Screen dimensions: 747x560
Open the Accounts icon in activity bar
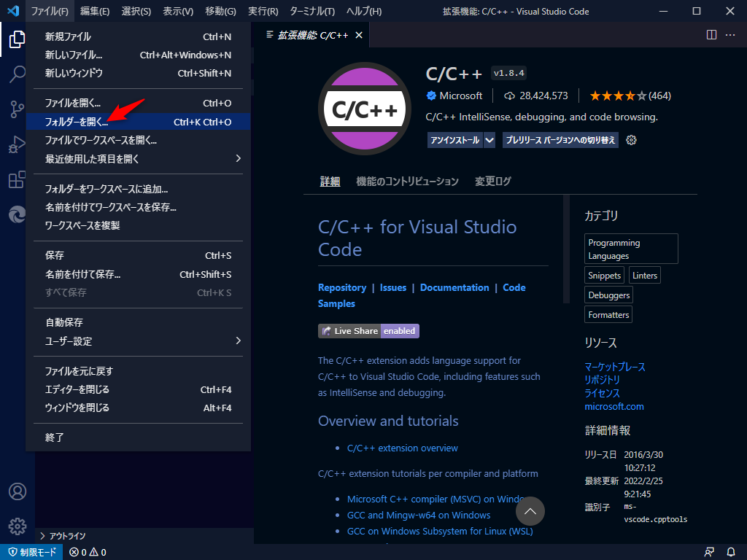(18, 491)
